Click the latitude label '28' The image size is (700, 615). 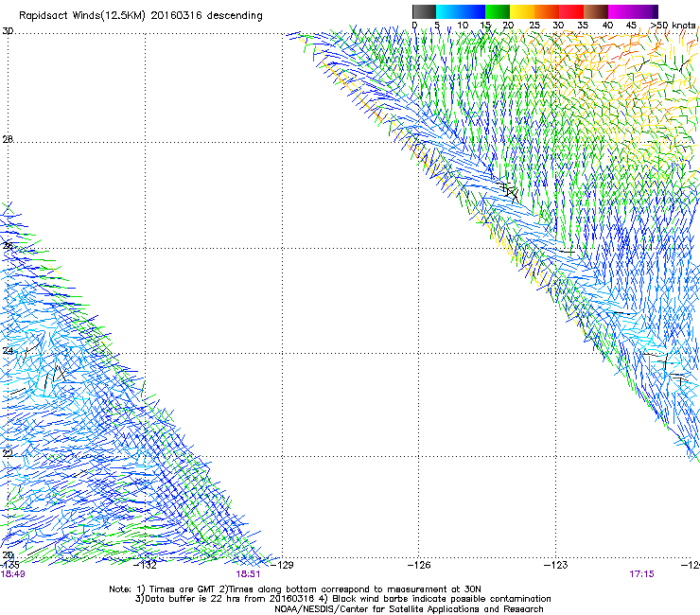click(x=8, y=139)
